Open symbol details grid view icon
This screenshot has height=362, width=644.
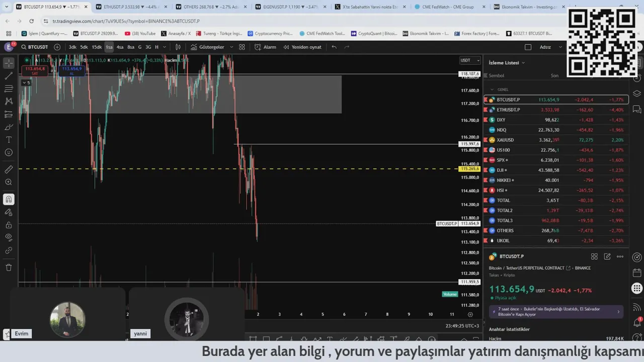[x=594, y=256]
